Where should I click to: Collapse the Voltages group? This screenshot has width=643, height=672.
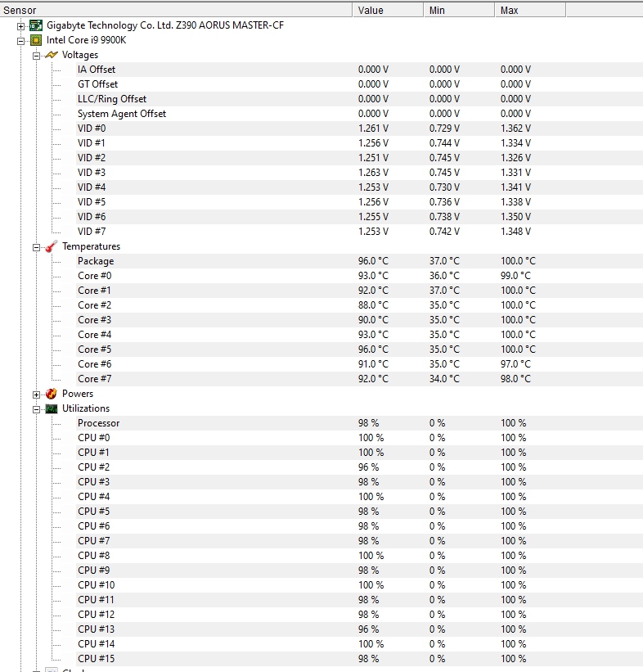(37, 56)
